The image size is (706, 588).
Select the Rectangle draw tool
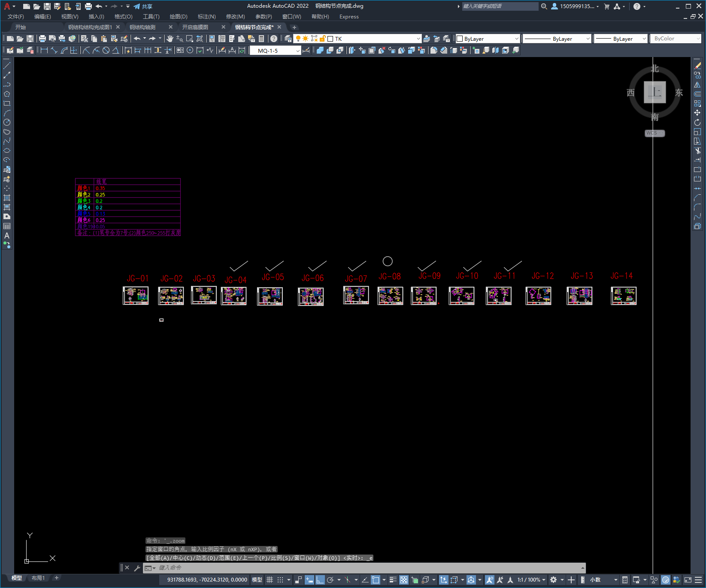[7, 104]
